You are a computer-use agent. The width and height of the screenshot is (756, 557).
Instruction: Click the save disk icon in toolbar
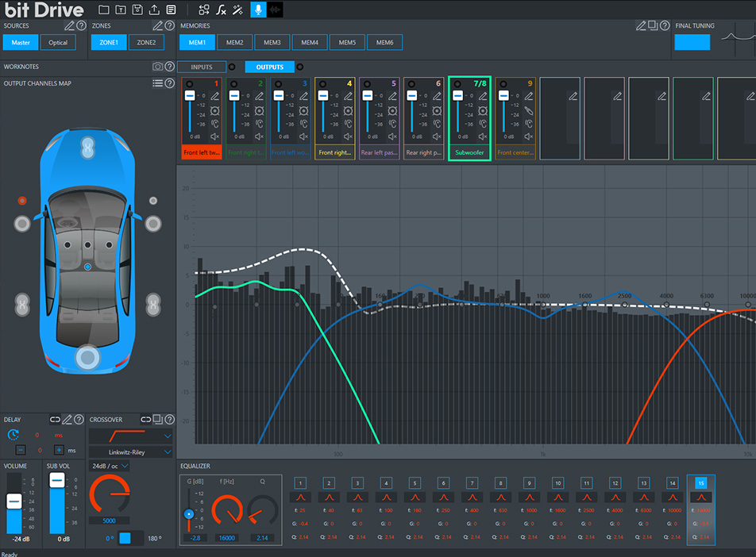point(137,10)
